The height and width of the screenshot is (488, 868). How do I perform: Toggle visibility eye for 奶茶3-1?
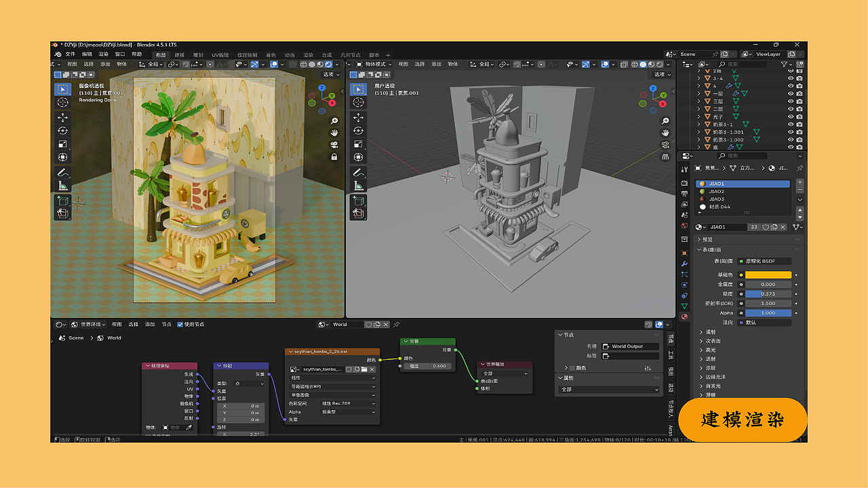pyautogui.click(x=791, y=125)
